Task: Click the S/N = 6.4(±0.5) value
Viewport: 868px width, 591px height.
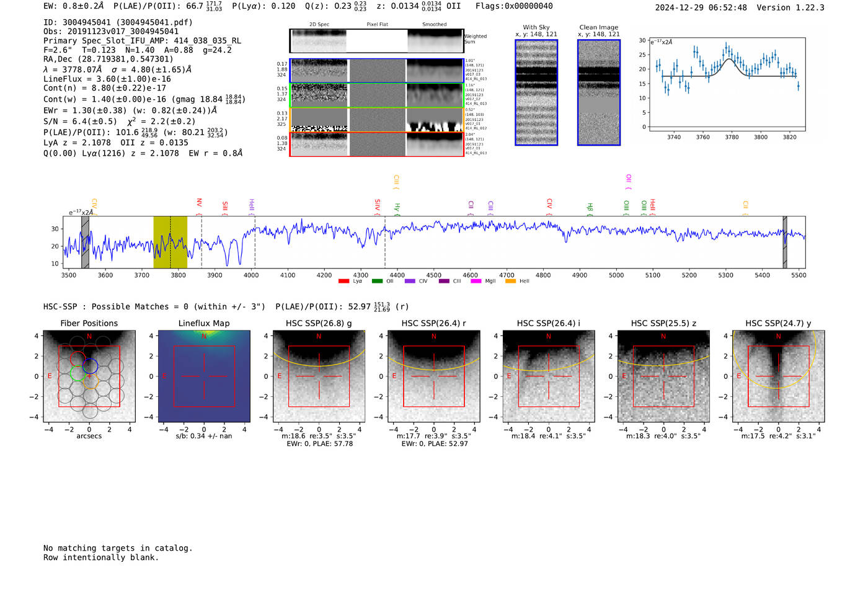Action: click(x=80, y=122)
